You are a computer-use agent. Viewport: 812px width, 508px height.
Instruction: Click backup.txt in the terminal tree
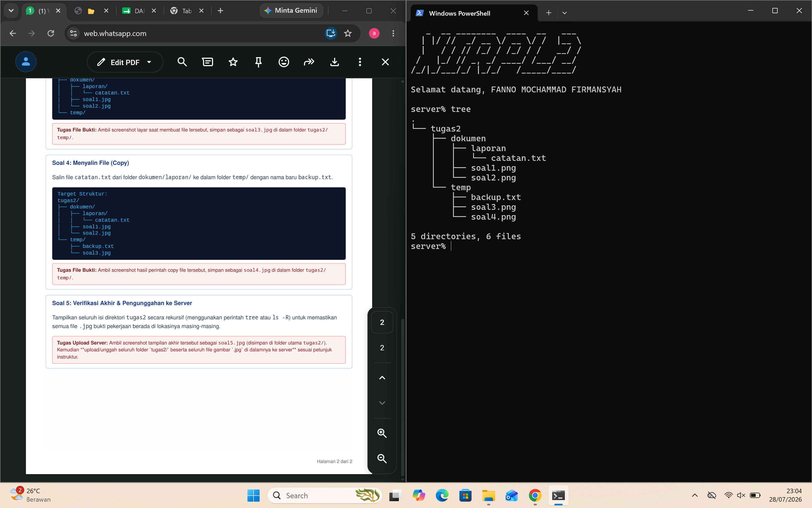(x=496, y=197)
